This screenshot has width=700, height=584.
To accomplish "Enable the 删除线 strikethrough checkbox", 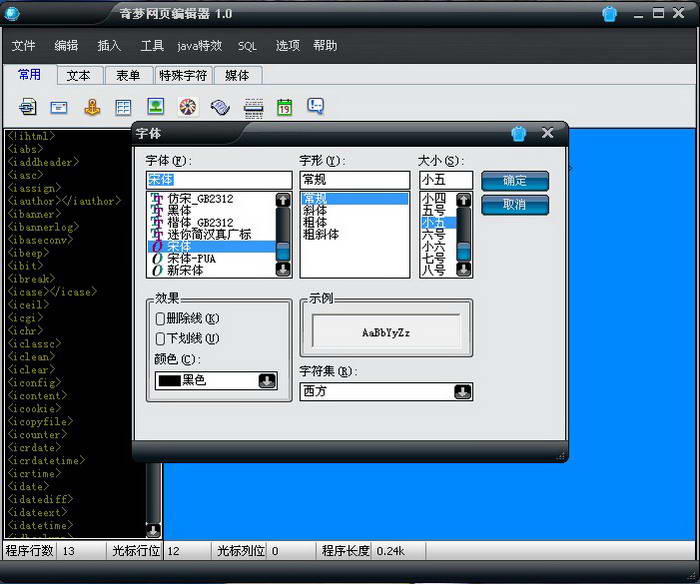I will tap(161, 318).
